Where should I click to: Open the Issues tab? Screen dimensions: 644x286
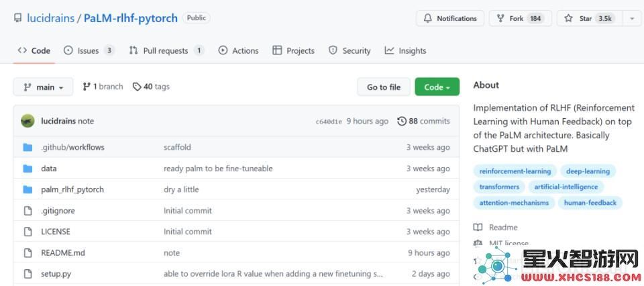pos(89,50)
